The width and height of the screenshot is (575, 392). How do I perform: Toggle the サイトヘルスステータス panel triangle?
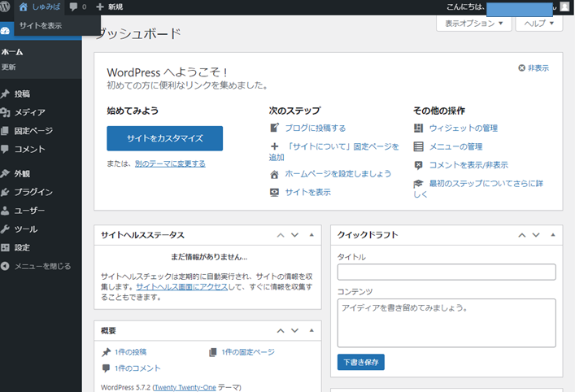pos(311,235)
